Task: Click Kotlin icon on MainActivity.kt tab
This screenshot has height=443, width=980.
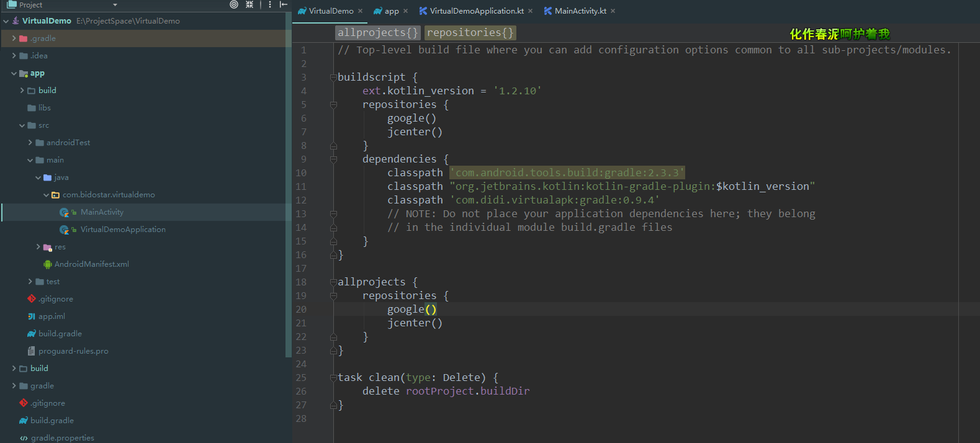Action: point(548,11)
